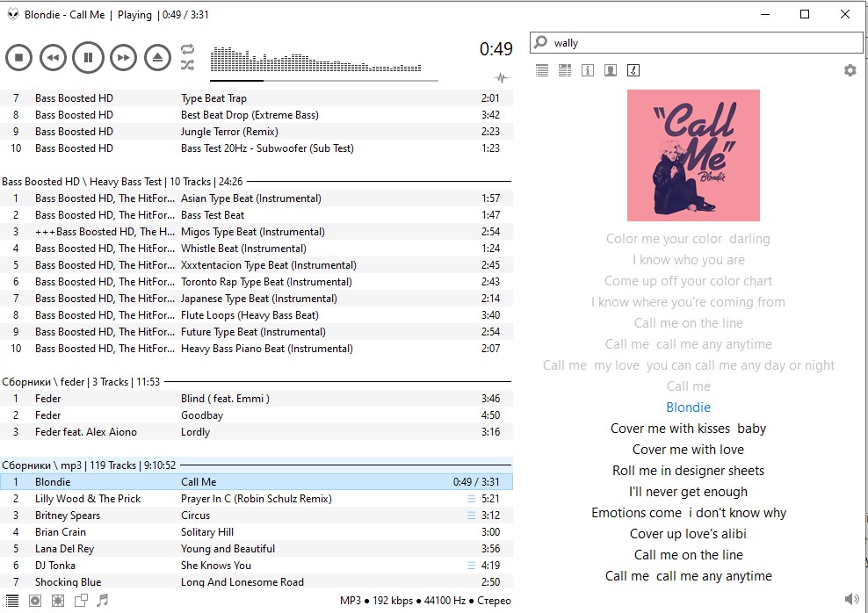Open the track info panel tab

[588, 70]
